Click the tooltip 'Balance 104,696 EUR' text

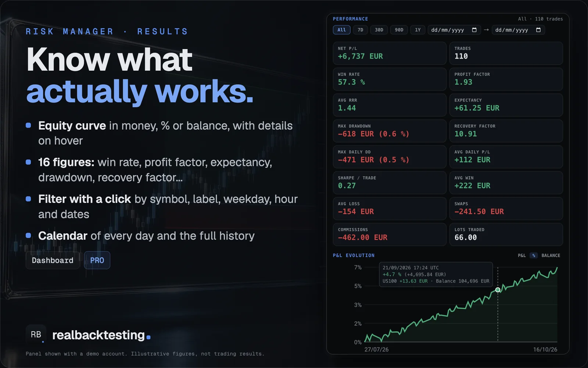point(462,281)
